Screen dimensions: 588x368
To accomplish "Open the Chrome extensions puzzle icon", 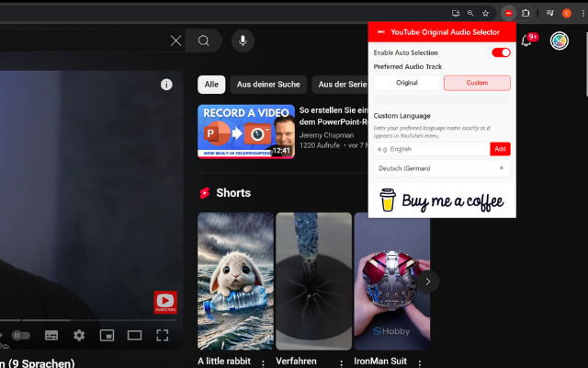I will point(526,13).
